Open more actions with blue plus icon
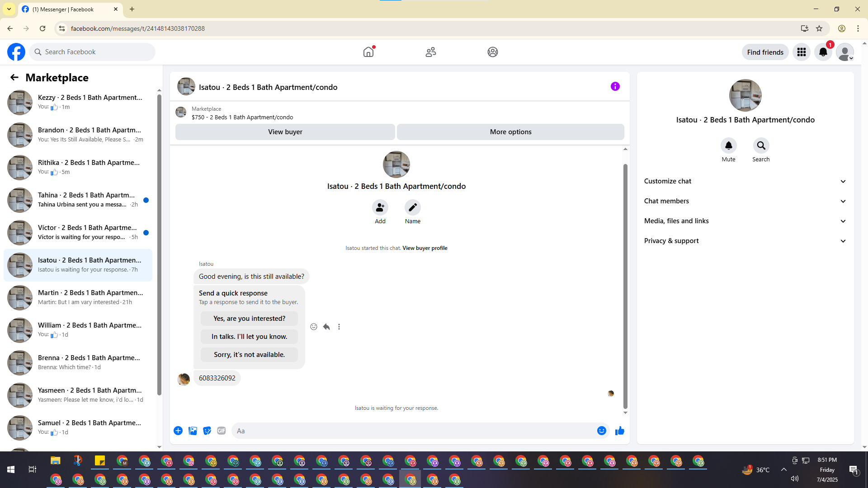 click(x=178, y=431)
